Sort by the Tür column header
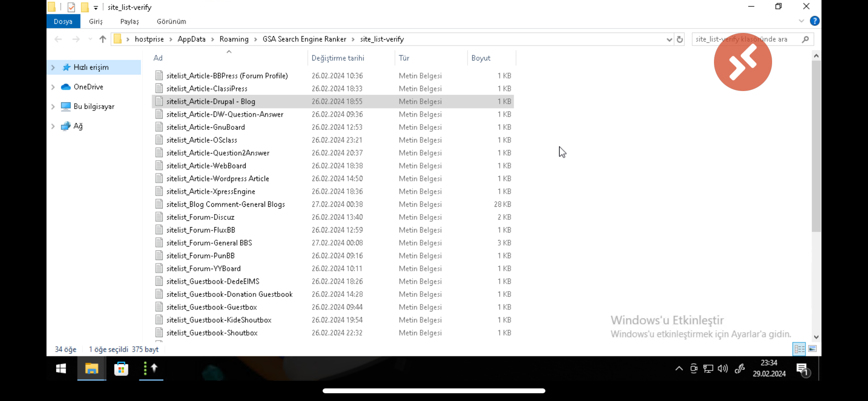 click(x=404, y=58)
